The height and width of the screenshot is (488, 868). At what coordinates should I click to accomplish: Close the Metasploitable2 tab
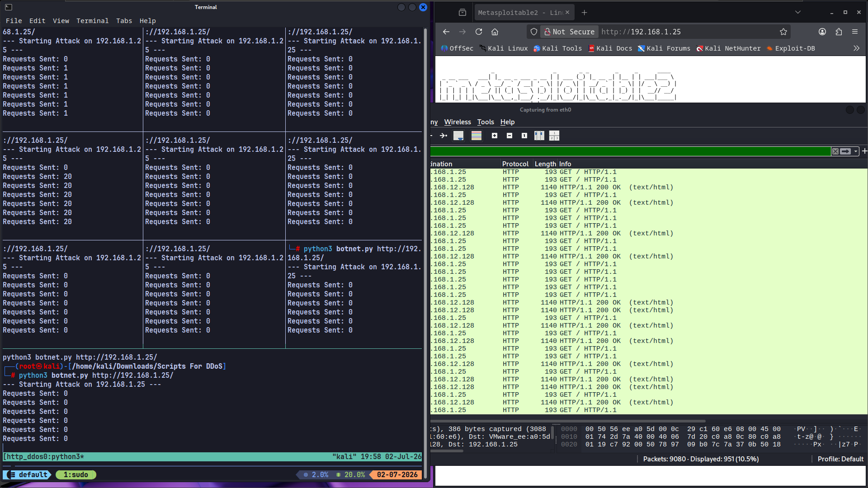click(x=567, y=13)
